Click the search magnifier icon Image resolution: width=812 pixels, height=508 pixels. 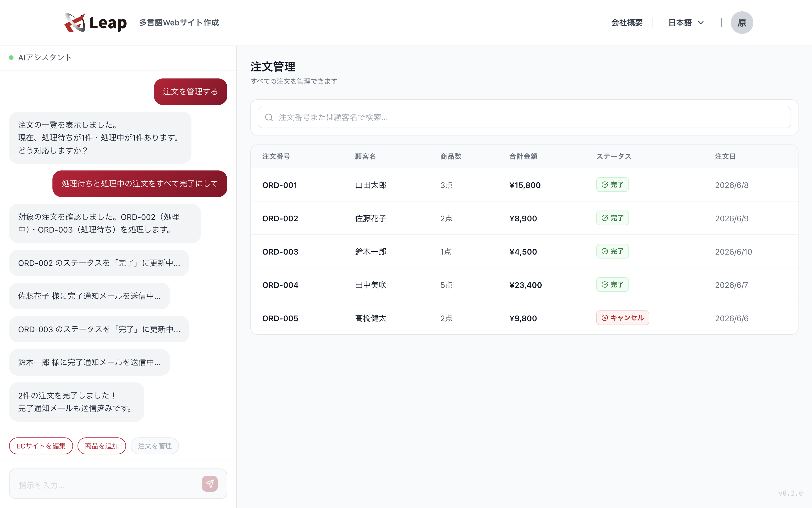(x=269, y=117)
